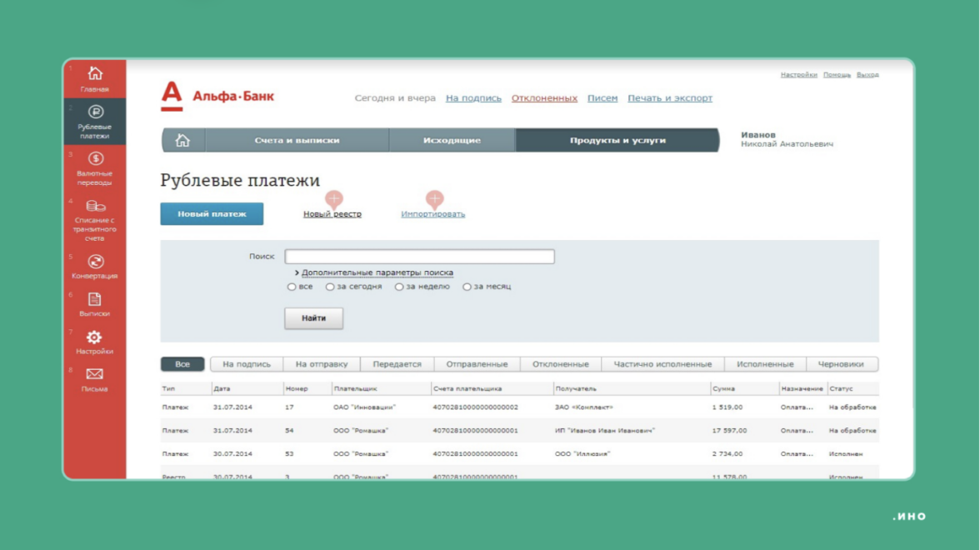The width and height of the screenshot is (980, 550).
Task: Expand Дополнительные параметры поиска
Action: [x=377, y=272]
